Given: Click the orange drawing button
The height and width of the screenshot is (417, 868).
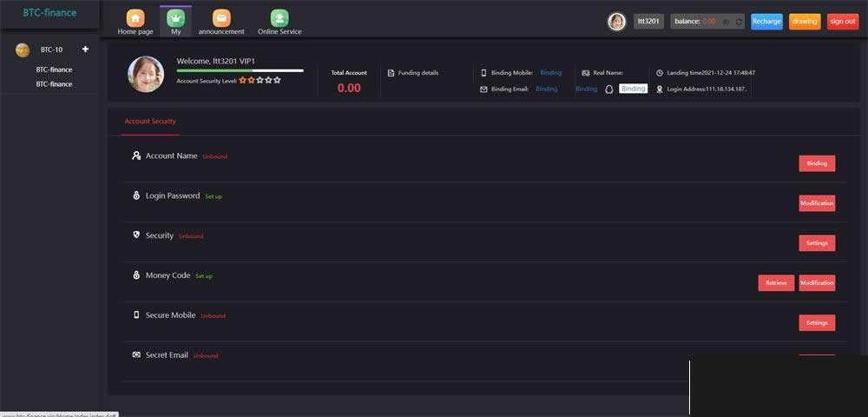Looking at the screenshot, I should point(805,22).
